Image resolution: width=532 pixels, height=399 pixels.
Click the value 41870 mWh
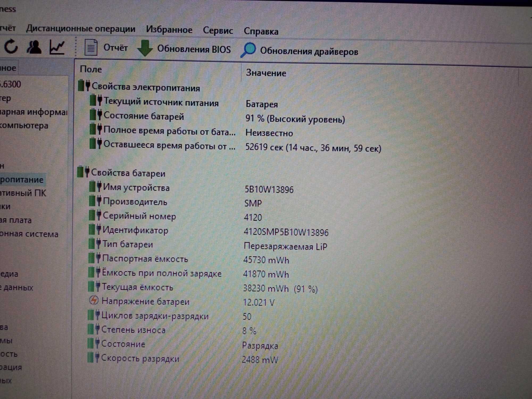click(x=266, y=274)
